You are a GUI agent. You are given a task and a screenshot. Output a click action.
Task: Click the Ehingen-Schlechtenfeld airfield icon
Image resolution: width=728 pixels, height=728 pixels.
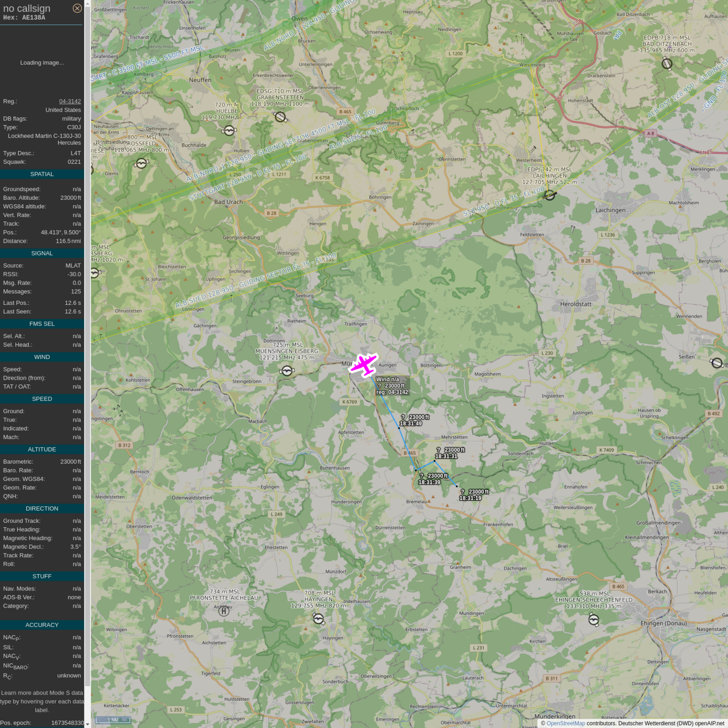[594, 619]
